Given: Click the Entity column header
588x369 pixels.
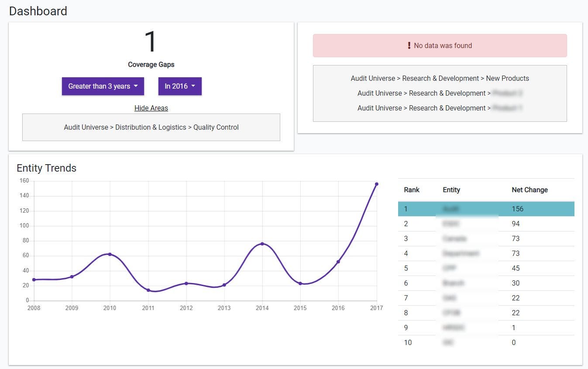Looking at the screenshot, I should tap(451, 190).
